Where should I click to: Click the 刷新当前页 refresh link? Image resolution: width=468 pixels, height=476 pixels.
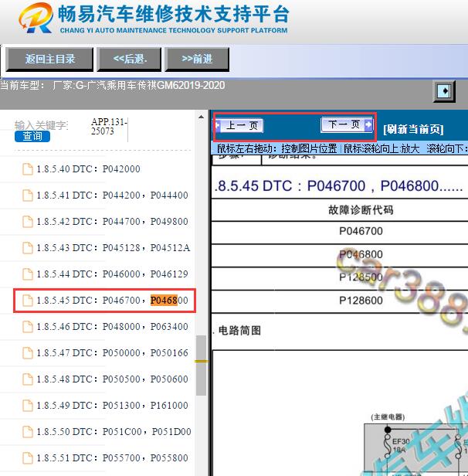pyautogui.click(x=413, y=129)
